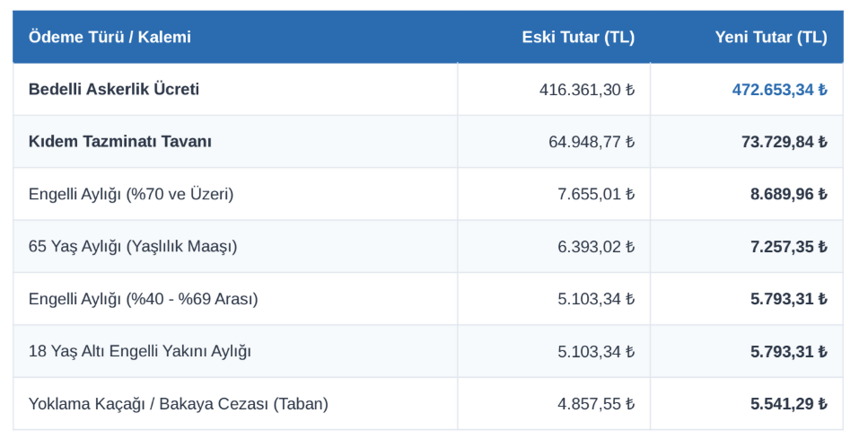Select 18 Yaş Altı Engelli Yakını Aylığı row
The width and height of the screenshot is (868, 448).
click(428, 351)
